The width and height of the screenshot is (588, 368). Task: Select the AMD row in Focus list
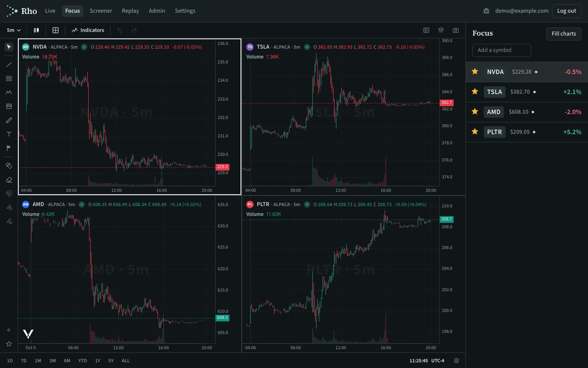pos(527,112)
